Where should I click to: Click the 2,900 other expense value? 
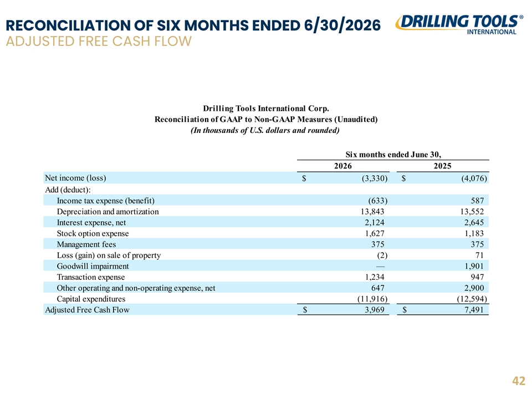(x=474, y=288)
